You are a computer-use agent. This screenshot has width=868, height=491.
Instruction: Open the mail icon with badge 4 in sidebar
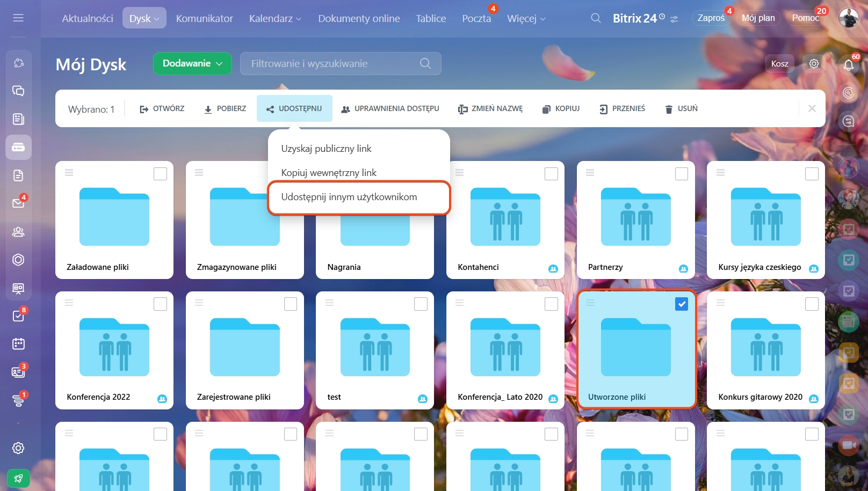click(x=18, y=203)
